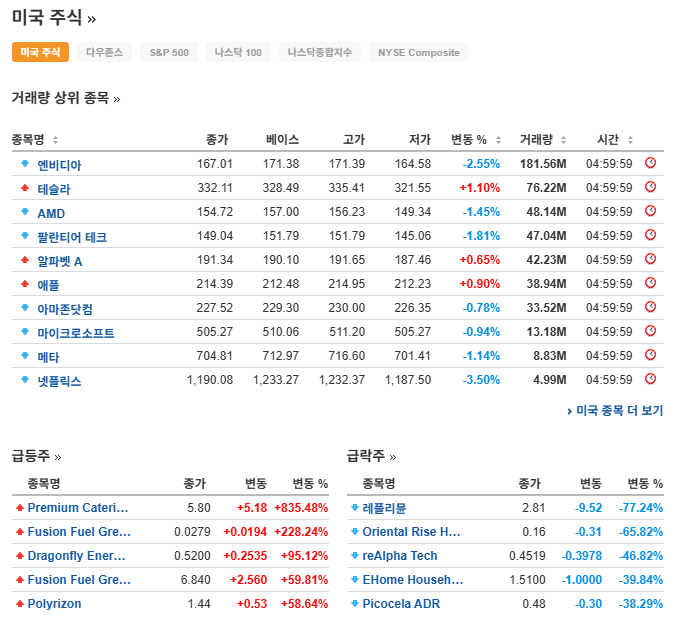Open the 미국 주식 » page heading

[x=54, y=18]
